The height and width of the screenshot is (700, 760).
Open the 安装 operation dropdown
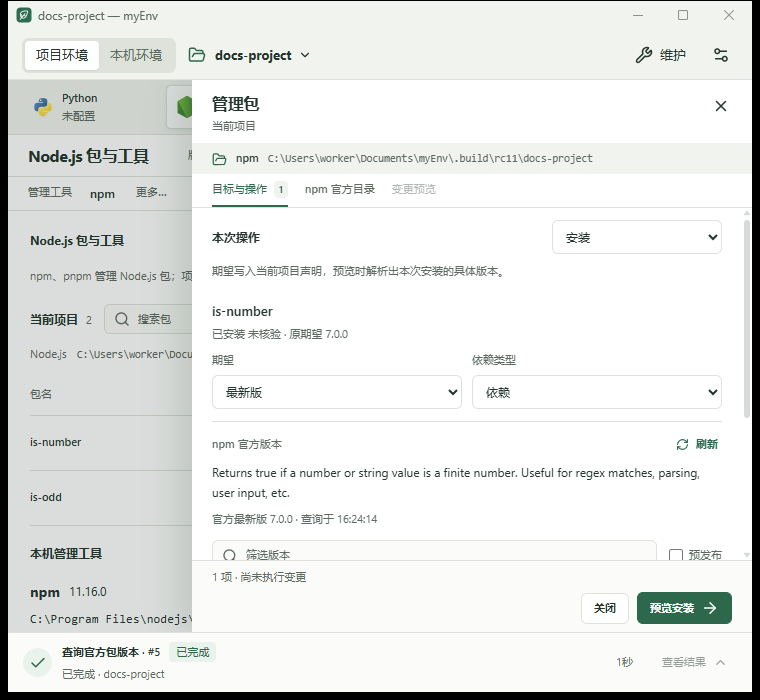636,238
